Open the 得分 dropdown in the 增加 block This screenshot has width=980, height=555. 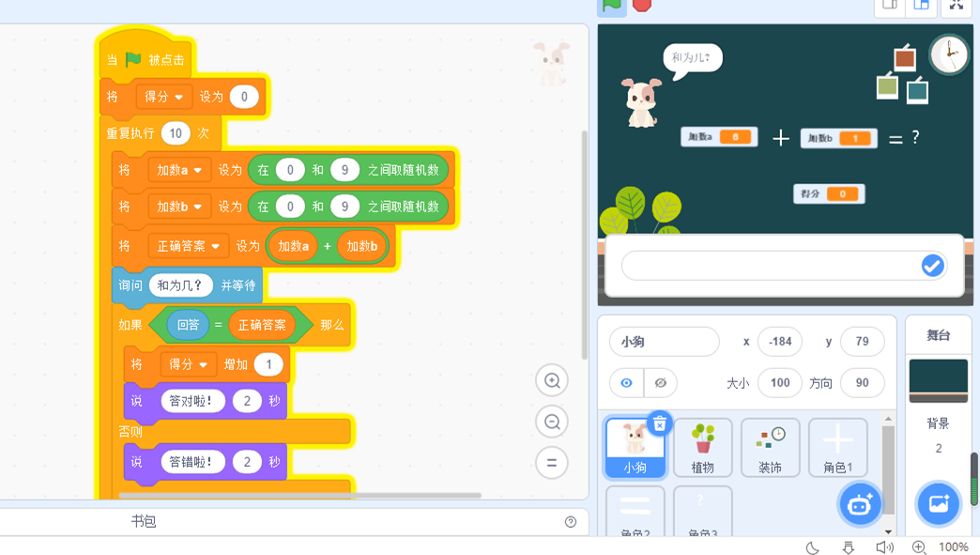pos(188,364)
